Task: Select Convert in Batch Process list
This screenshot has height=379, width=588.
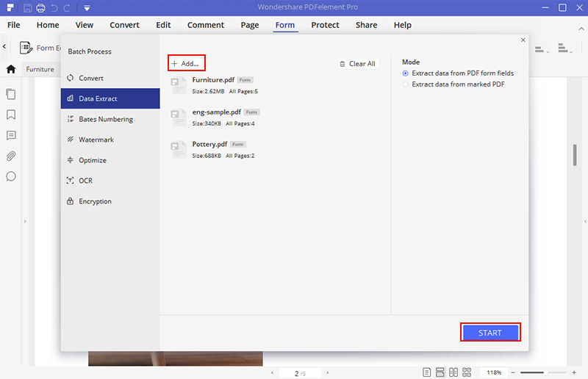Action: 110,78
